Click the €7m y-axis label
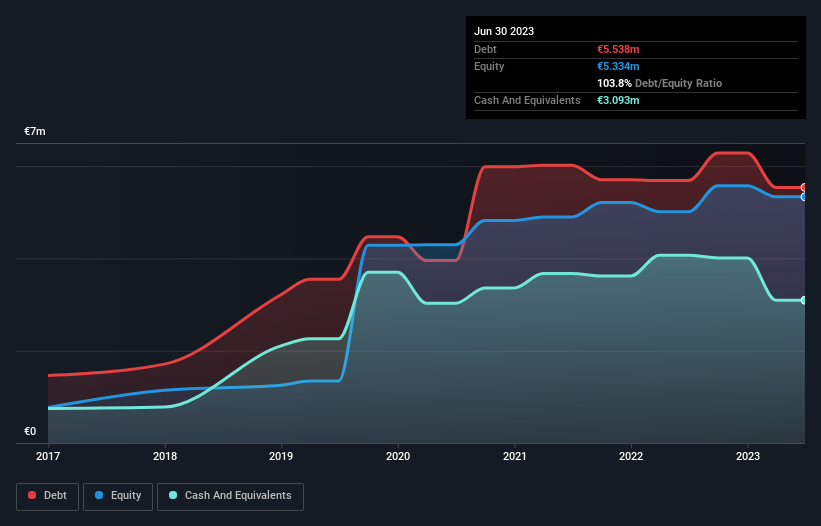Image resolution: width=821 pixels, height=526 pixels. point(35,131)
